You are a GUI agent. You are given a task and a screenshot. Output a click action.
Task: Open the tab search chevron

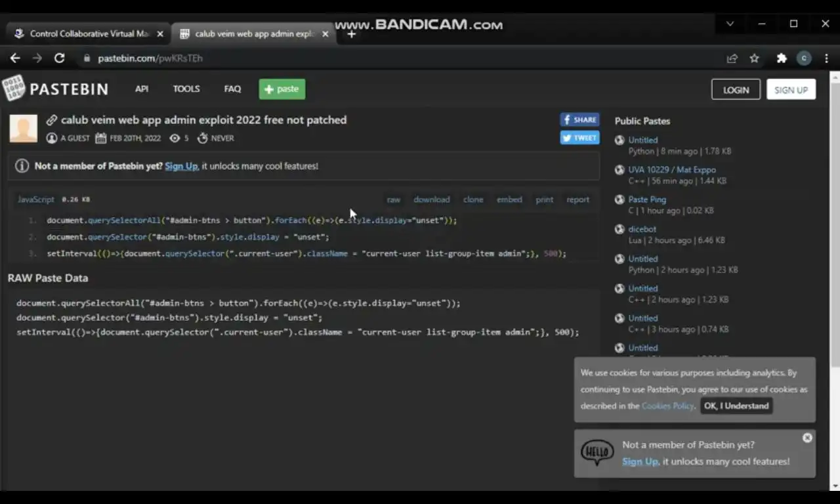tap(730, 24)
